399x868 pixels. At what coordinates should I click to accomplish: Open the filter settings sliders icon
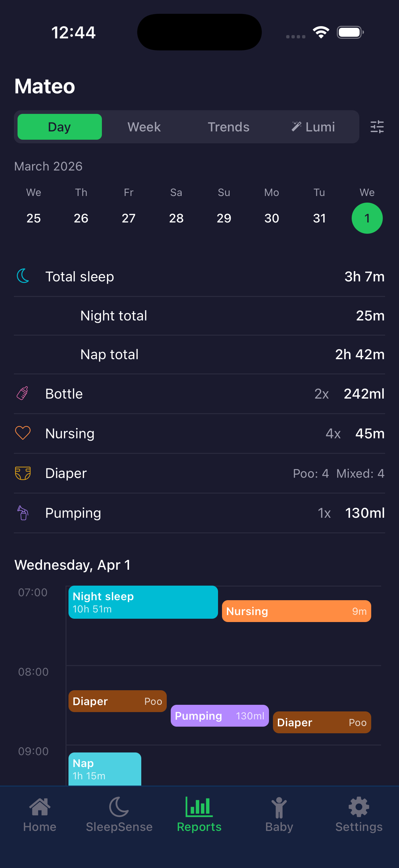[377, 127]
